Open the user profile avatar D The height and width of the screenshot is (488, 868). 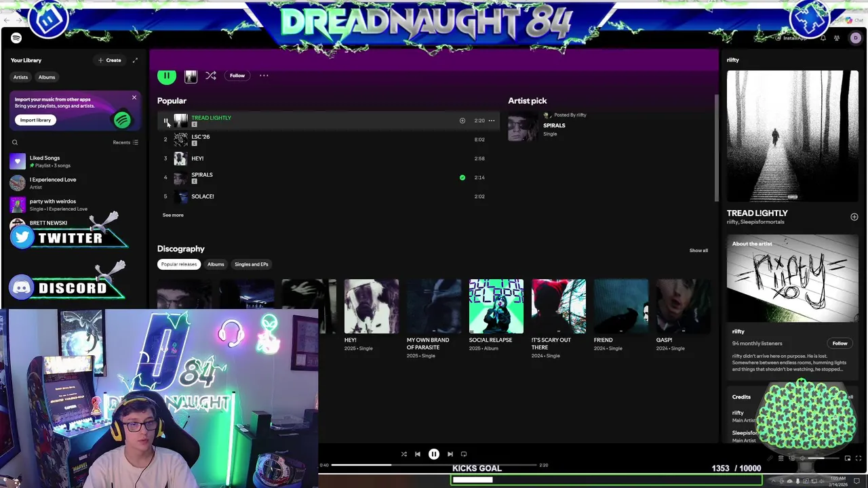(855, 39)
